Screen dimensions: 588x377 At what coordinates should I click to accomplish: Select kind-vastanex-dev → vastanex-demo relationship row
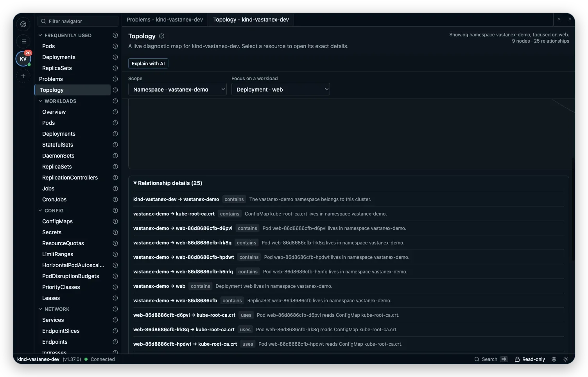click(348, 199)
